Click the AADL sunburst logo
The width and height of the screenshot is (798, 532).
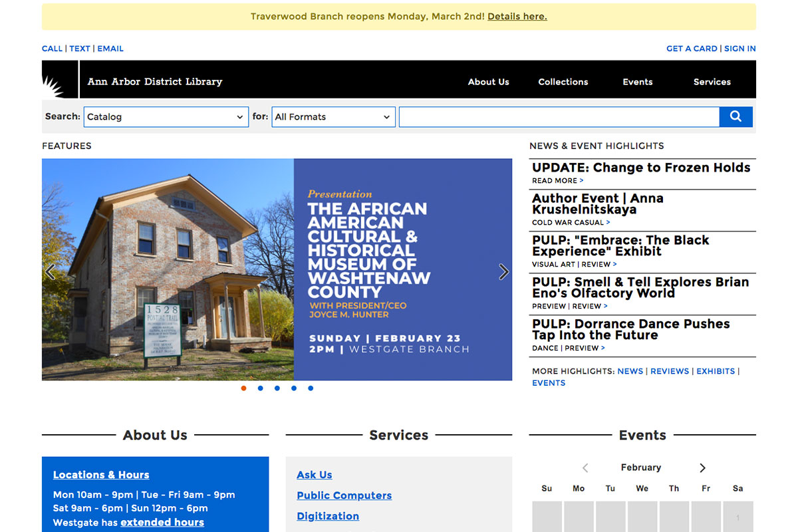(59, 79)
